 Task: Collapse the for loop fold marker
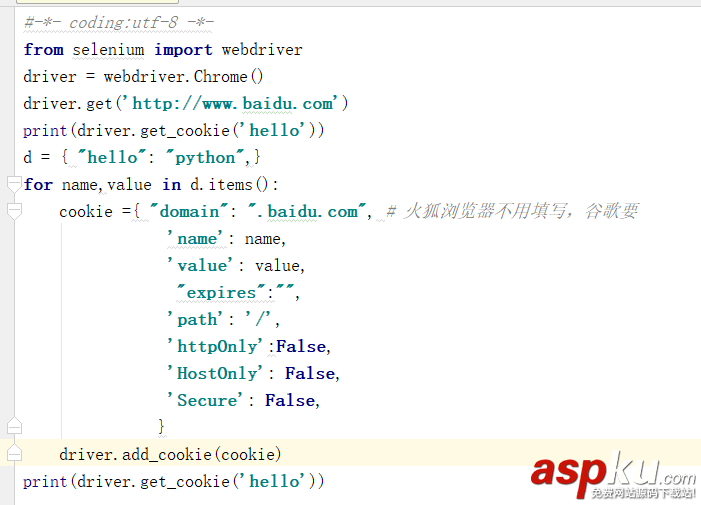(14, 184)
